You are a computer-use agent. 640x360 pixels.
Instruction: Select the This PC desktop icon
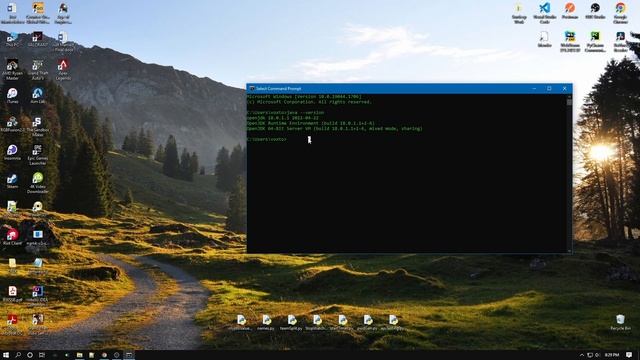click(12, 40)
